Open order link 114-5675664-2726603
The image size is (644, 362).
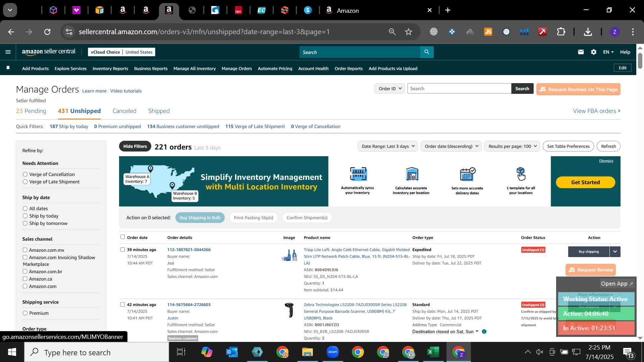[189, 304]
